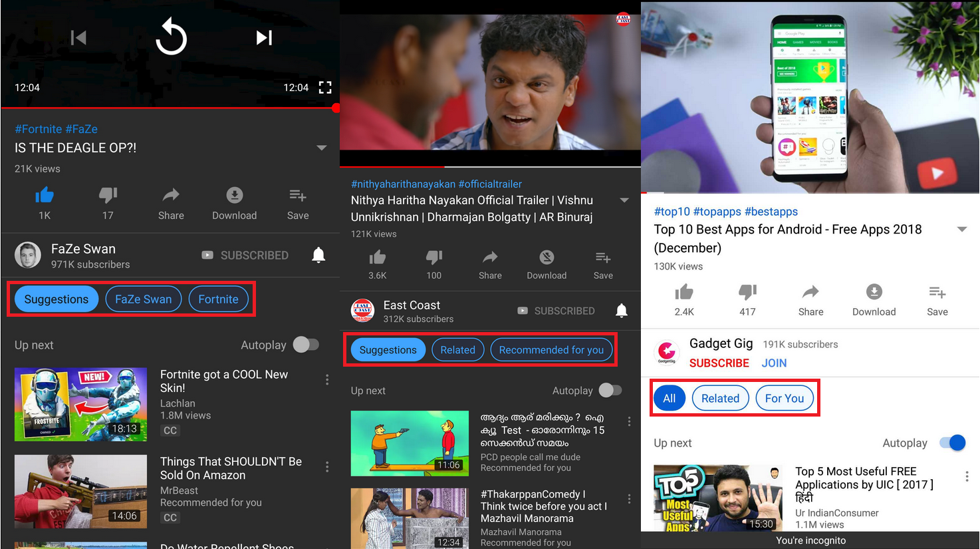Image resolution: width=980 pixels, height=549 pixels.
Task: Open options for the #ThakarppanComedy video
Action: (629, 498)
